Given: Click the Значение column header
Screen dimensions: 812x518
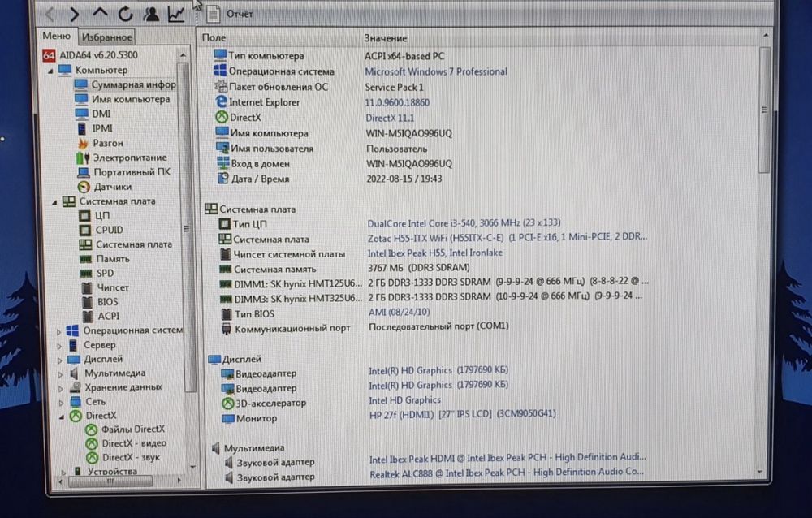Looking at the screenshot, I should (385, 38).
